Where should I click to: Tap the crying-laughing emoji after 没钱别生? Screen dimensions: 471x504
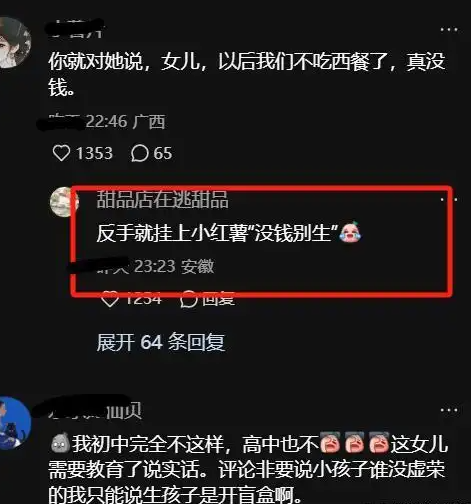[x=350, y=232]
